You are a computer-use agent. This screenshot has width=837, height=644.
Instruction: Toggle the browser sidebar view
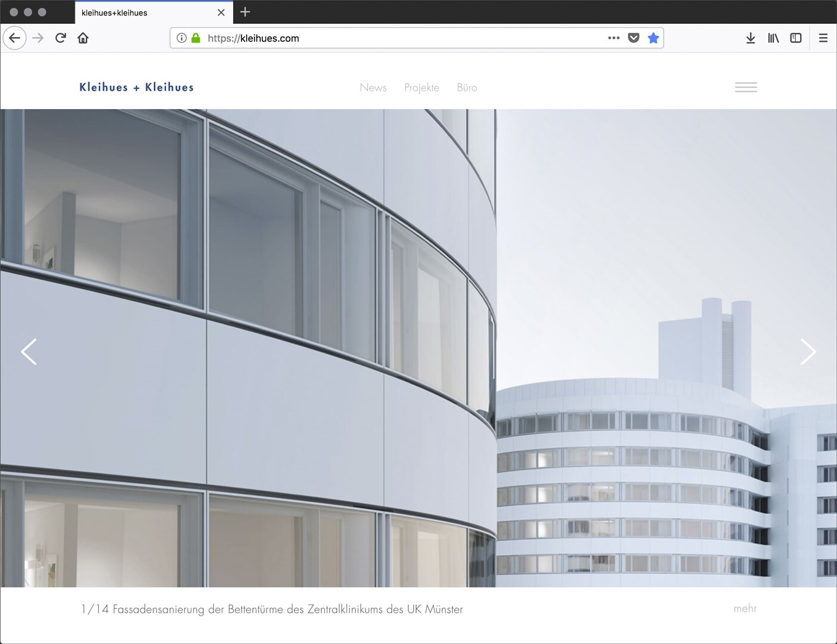[796, 38]
